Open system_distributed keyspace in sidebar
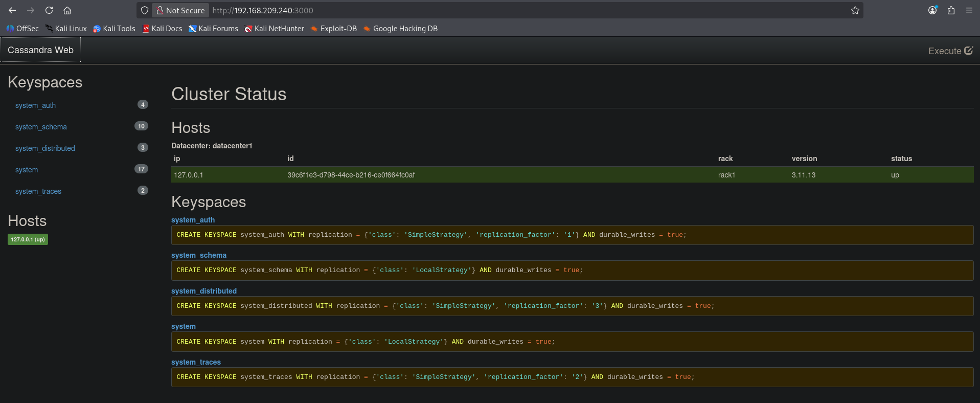This screenshot has width=980, height=403. 45,148
